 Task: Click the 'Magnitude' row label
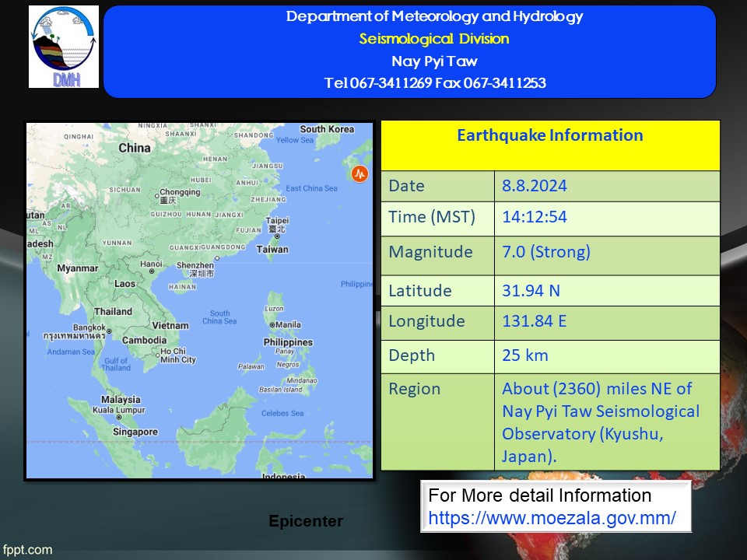click(x=430, y=252)
